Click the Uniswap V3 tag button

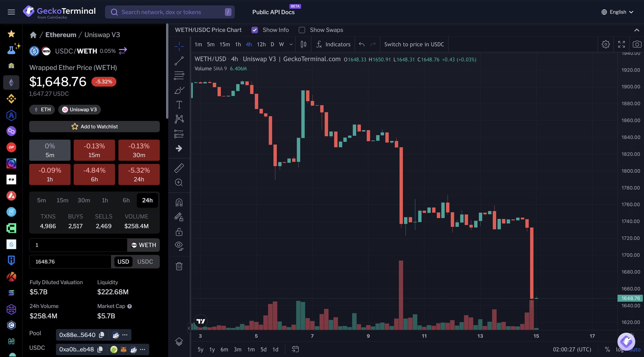tap(80, 109)
